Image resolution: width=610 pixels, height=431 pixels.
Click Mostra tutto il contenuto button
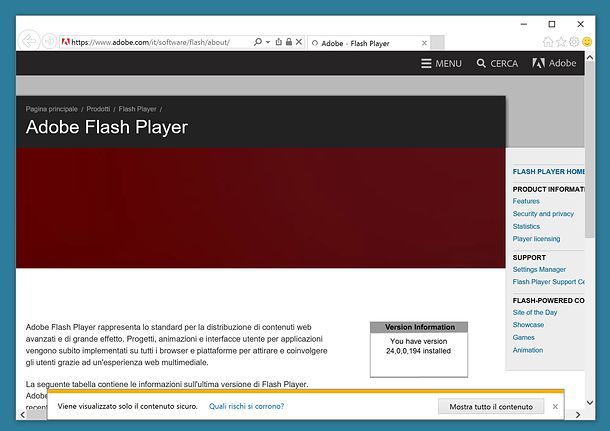click(491, 406)
